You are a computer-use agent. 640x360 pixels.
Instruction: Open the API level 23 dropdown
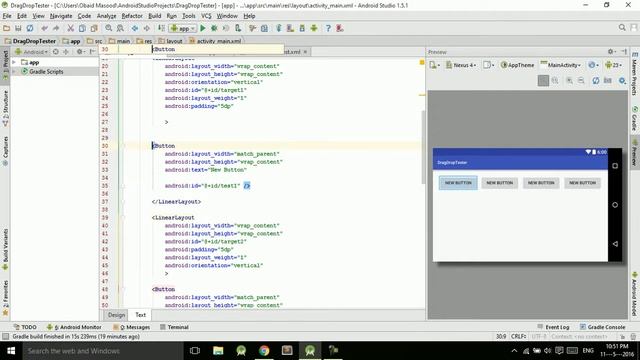[x=614, y=65]
